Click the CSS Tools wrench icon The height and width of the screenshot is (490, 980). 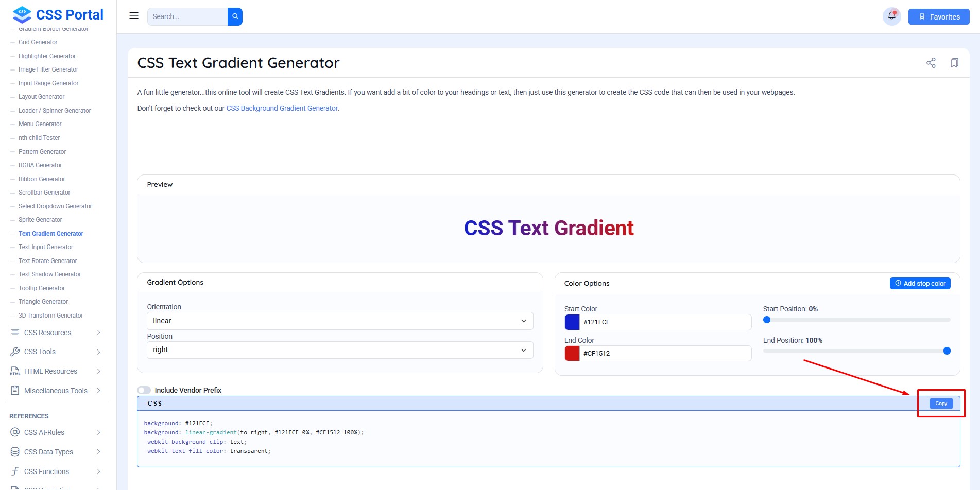click(x=15, y=352)
